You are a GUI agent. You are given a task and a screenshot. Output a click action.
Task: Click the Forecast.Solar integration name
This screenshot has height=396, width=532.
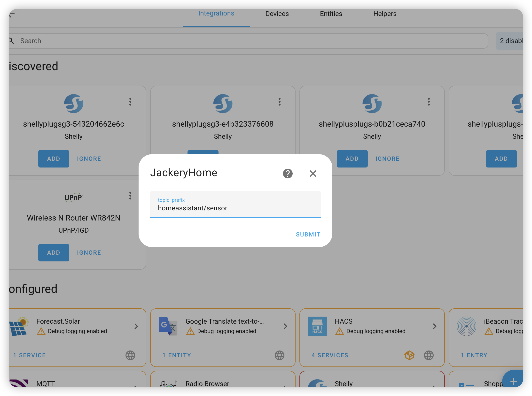point(58,321)
